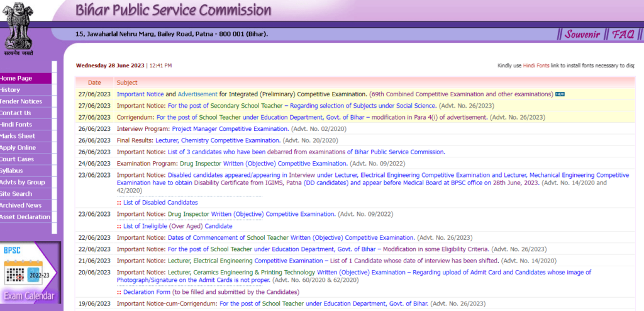
Task: Open Drug Inspector Important Notice dated 23/06/2023
Action: click(252, 214)
